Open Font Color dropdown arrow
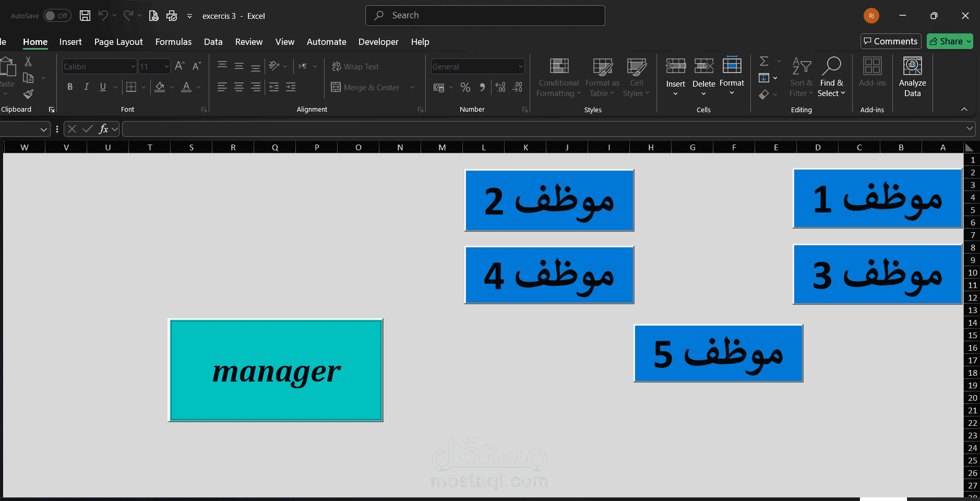 pos(198,88)
